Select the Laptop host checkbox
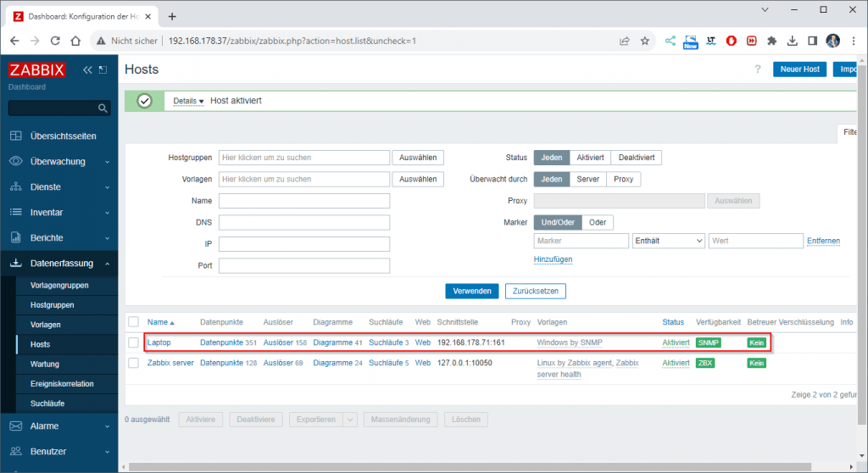 pyautogui.click(x=133, y=342)
